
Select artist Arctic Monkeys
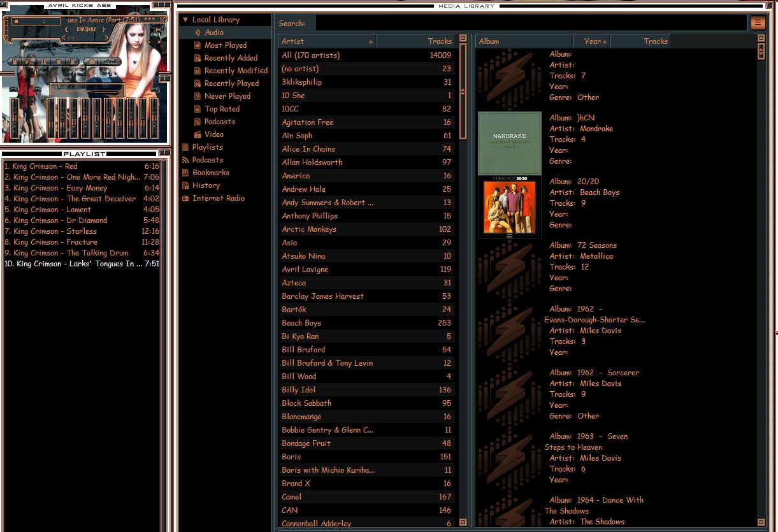click(366, 229)
